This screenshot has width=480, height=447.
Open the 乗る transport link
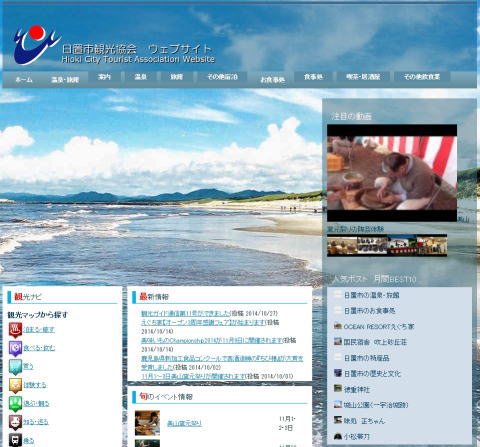pyautogui.click(x=29, y=440)
